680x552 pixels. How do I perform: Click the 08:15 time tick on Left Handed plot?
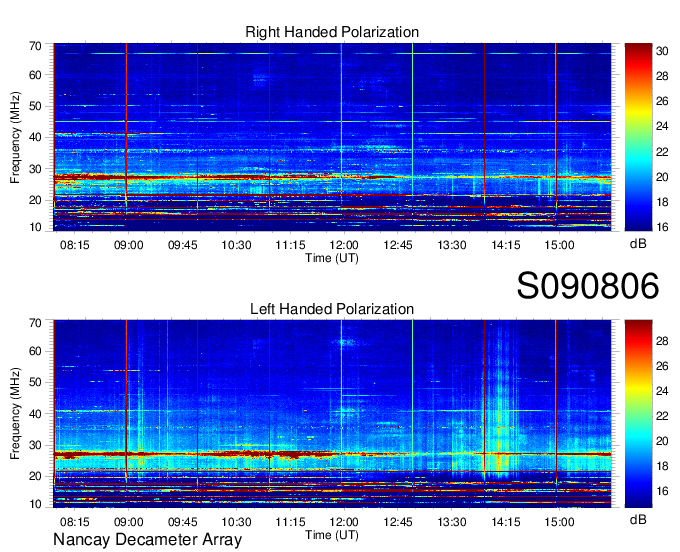(x=75, y=522)
